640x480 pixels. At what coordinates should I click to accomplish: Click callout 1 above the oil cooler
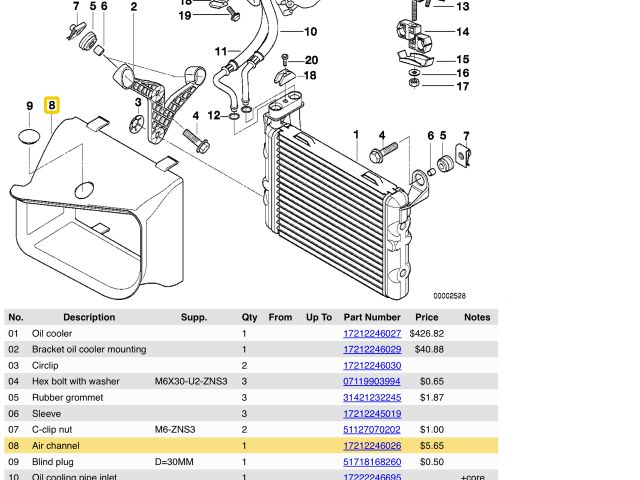(x=355, y=134)
